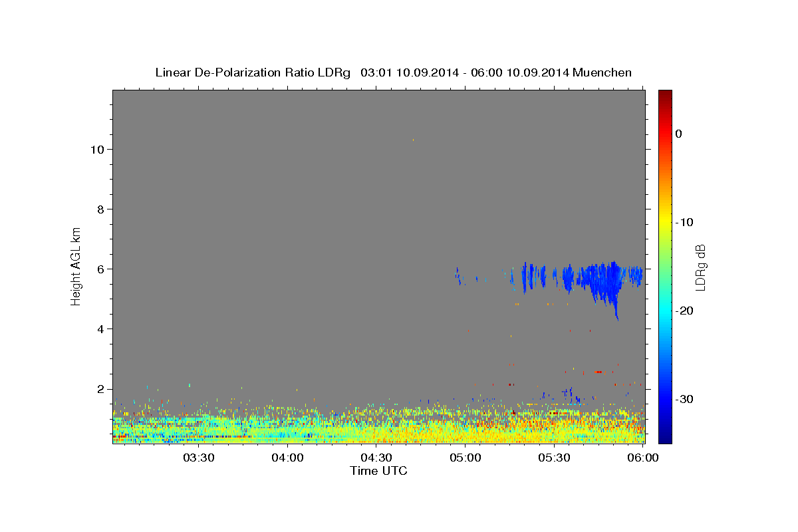Click the 03:30 time tick label

pyautogui.click(x=199, y=458)
